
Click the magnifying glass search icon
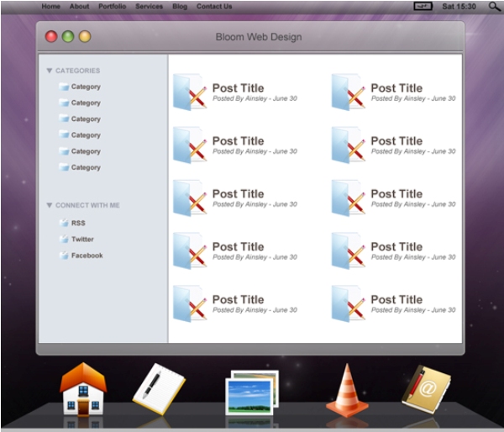[493, 6]
